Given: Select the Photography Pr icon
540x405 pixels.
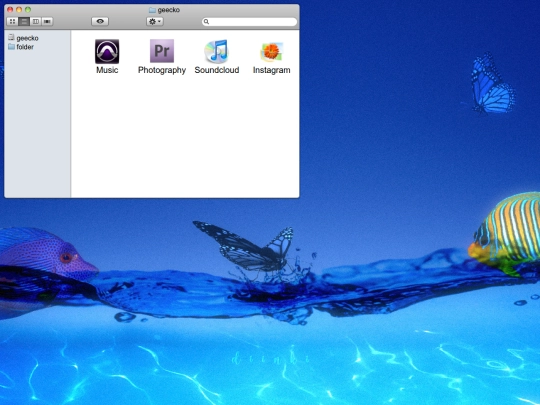Looking at the screenshot, I should click(x=162, y=51).
